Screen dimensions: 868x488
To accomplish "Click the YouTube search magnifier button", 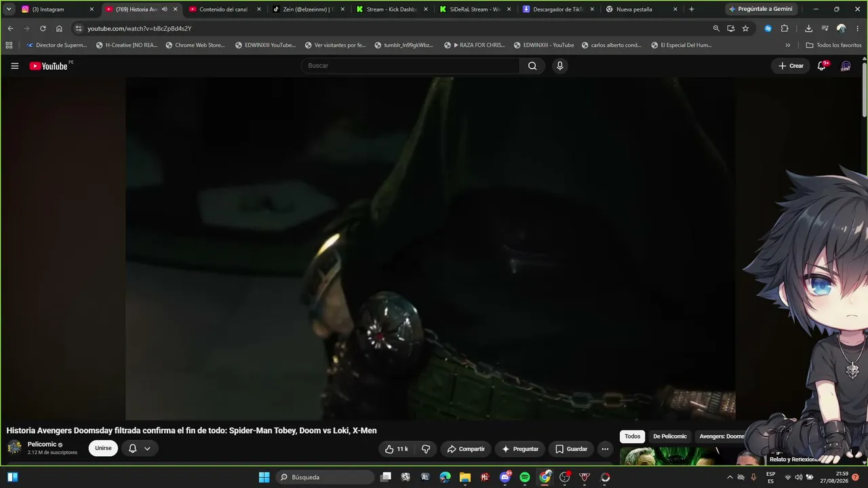I will [532, 66].
